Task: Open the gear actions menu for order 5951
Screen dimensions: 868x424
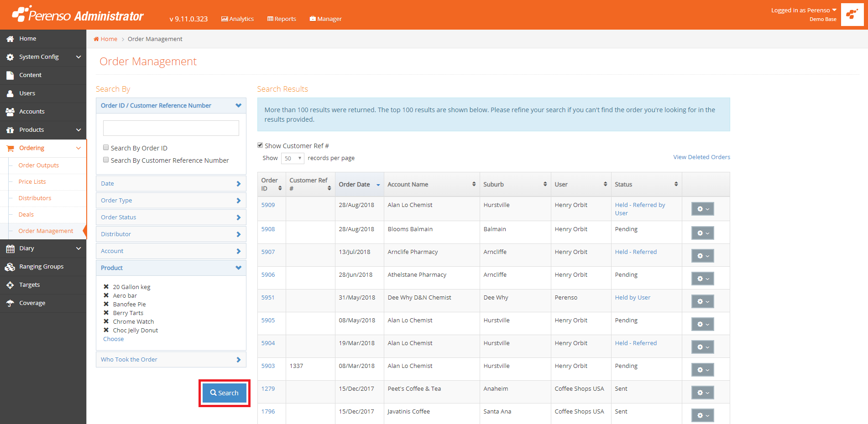Action: 702,301
